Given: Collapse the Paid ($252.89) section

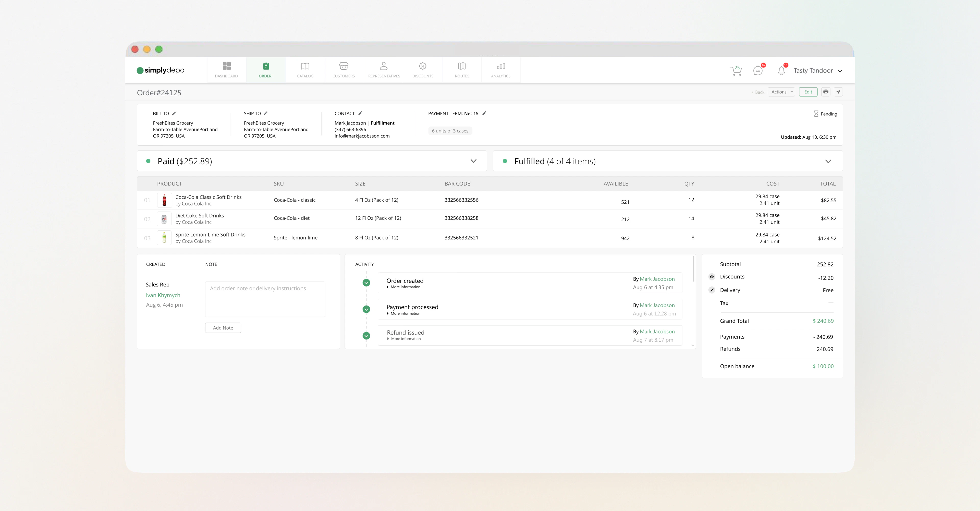Looking at the screenshot, I should pyautogui.click(x=474, y=161).
